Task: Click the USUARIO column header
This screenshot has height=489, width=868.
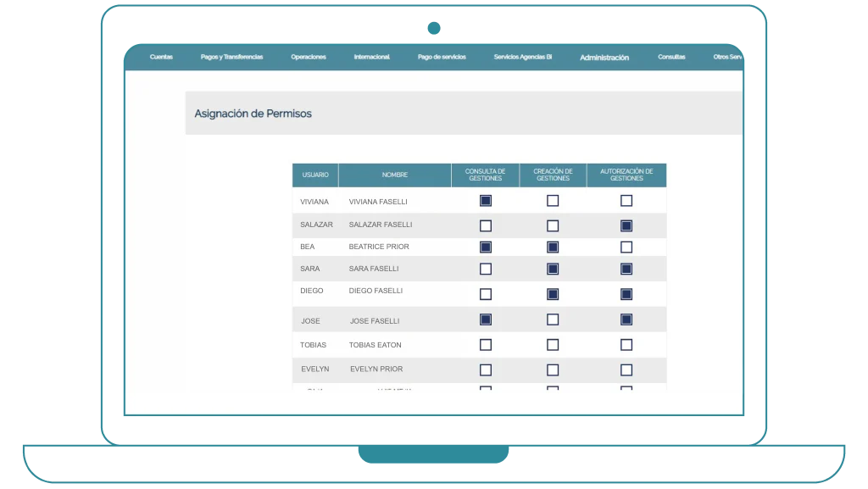Action: pos(315,175)
